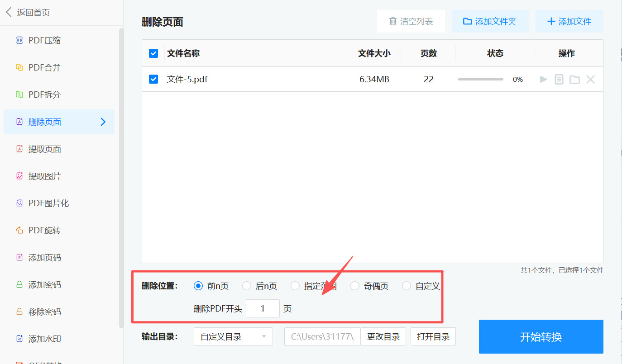Click the 操作 column header
Screen dimensions: 622x364
567,53
